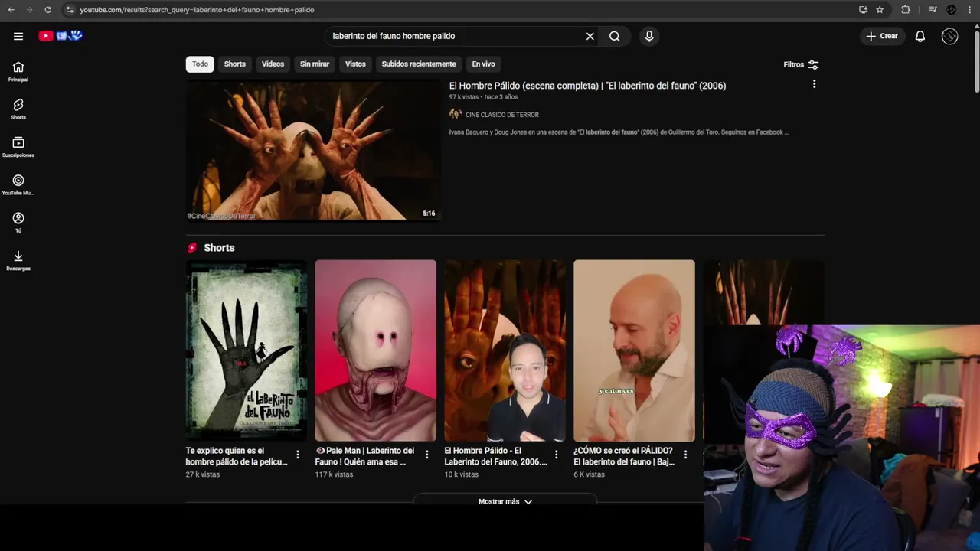Screen dimensions: 980x551
Task: Bookmark page with star icon
Action: [x=880, y=10]
